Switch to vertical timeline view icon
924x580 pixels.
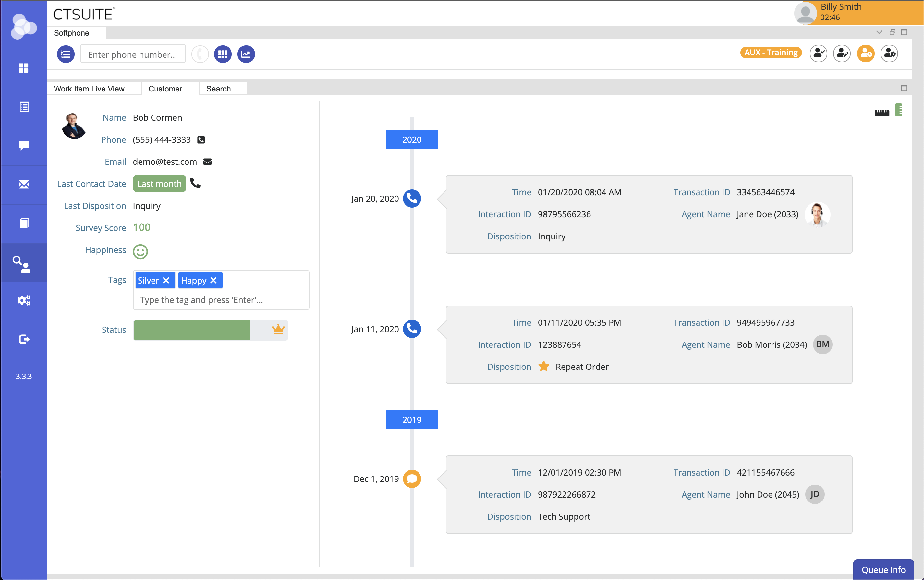[899, 110]
